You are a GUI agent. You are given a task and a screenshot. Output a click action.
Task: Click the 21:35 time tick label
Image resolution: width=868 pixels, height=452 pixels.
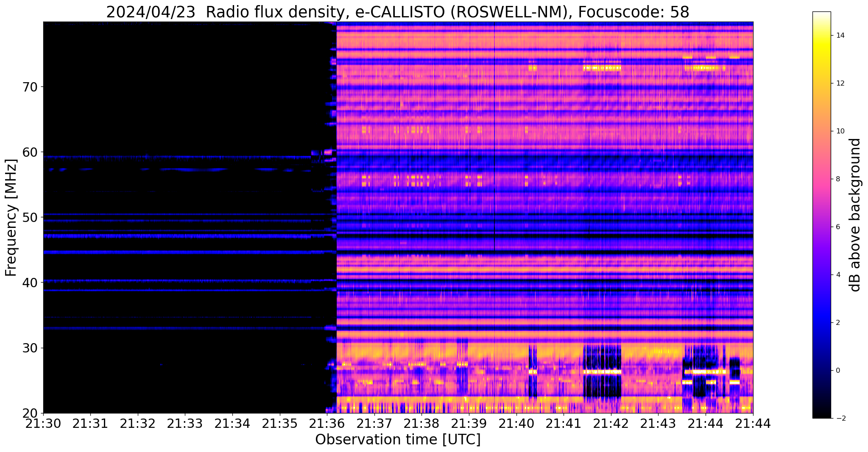coord(280,423)
